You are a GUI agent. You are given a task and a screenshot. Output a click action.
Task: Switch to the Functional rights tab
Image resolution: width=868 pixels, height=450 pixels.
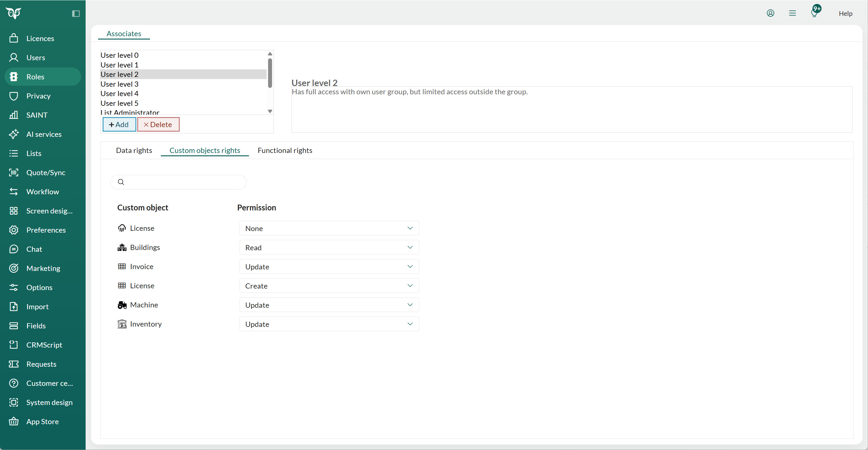tap(285, 151)
